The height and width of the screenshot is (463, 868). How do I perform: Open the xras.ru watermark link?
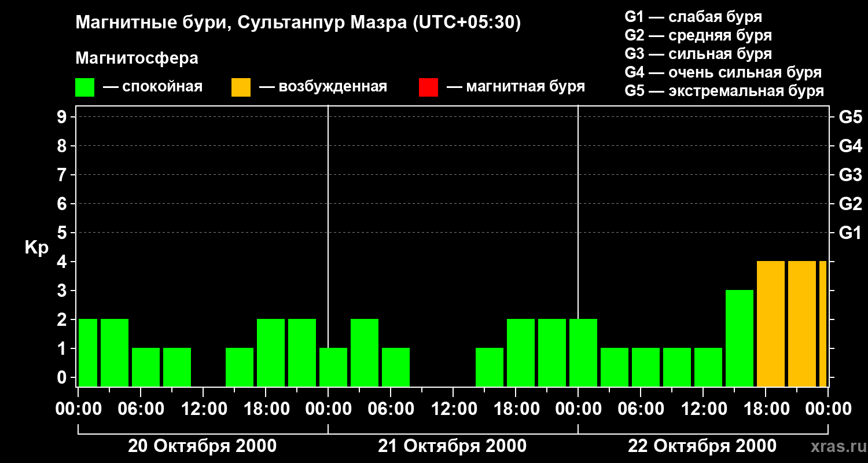(x=835, y=447)
